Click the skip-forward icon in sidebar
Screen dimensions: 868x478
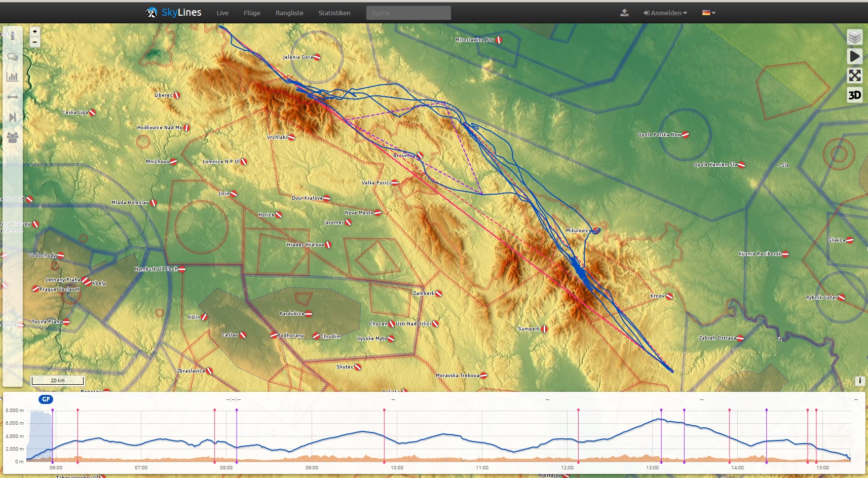point(13,117)
